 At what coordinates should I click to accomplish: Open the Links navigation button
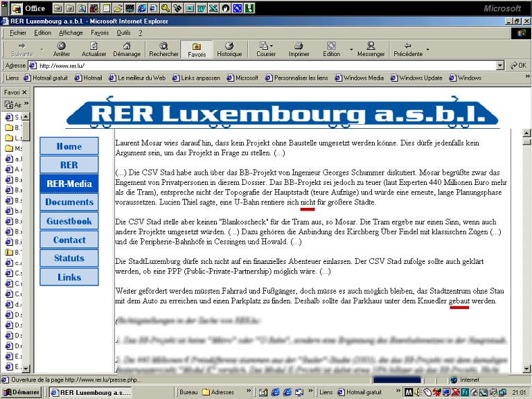[x=69, y=277]
